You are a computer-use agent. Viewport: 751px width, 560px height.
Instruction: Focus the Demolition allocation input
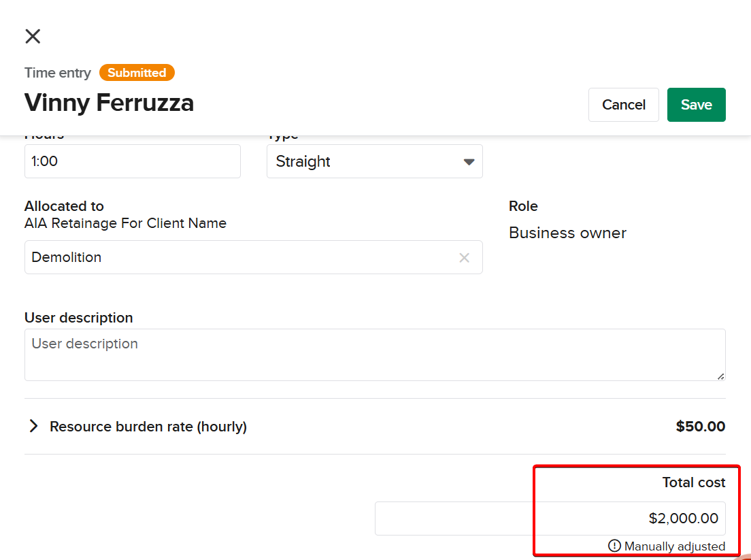238,258
